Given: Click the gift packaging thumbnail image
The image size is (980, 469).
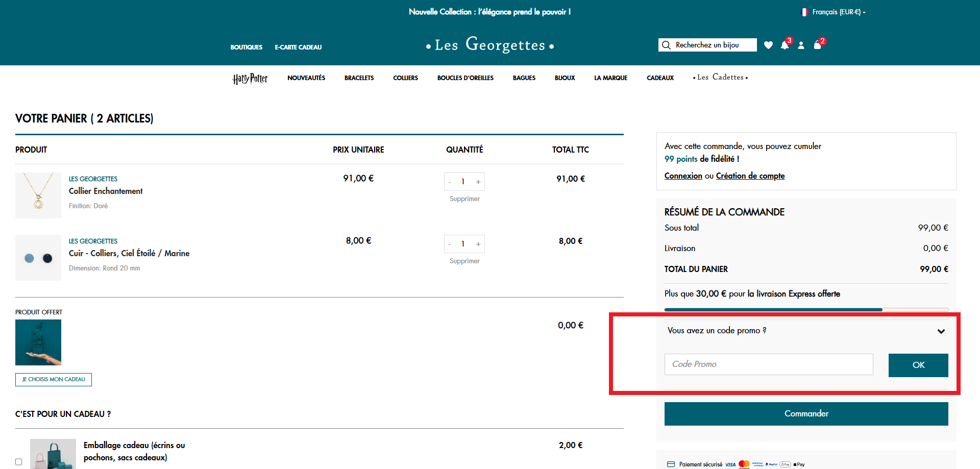Looking at the screenshot, I should point(53,454).
